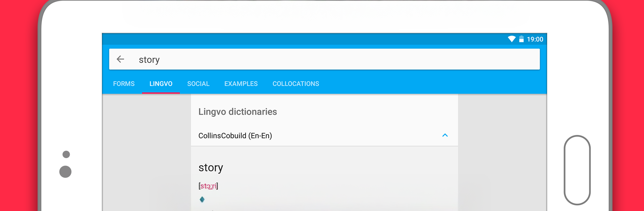Select the LINGVO tab
The width and height of the screenshot is (644, 211).
click(161, 84)
